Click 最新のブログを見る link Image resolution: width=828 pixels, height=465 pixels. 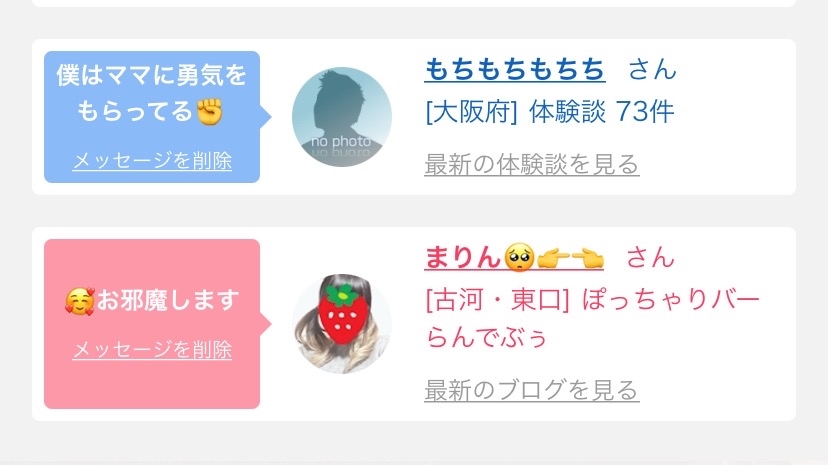pyautogui.click(x=532, y=390)
